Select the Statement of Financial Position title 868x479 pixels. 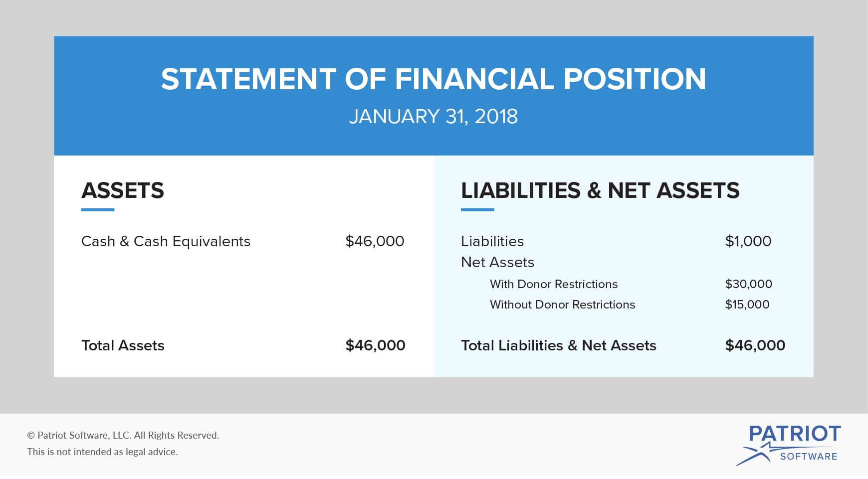pyautogui.click(x=434, y=79)
